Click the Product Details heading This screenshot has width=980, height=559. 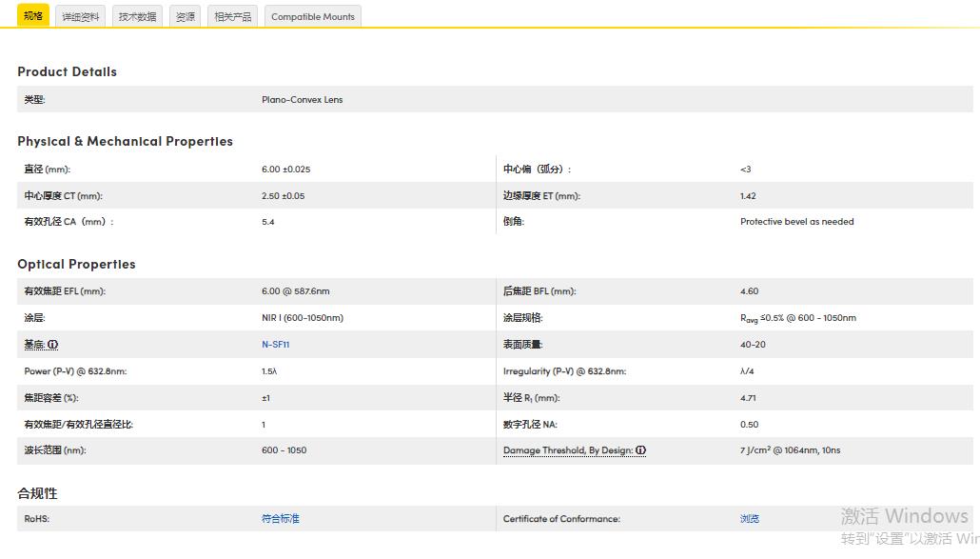point(67,71)
